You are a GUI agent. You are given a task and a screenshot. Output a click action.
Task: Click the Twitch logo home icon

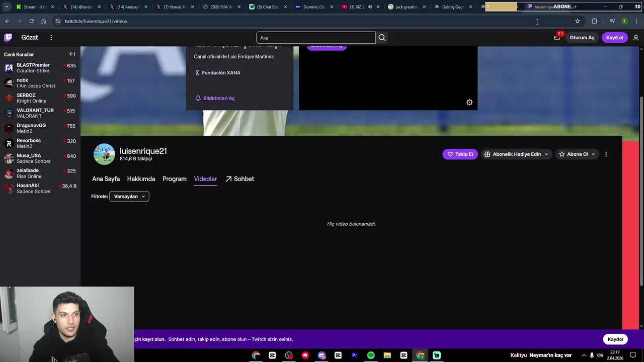(x=8, y=37)
